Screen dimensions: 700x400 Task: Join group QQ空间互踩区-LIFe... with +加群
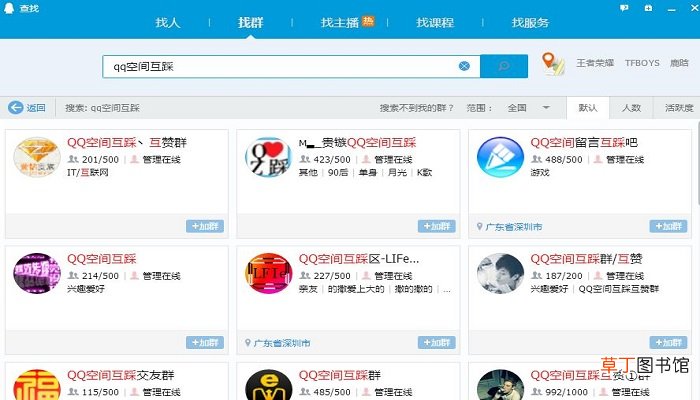[437, 342]
